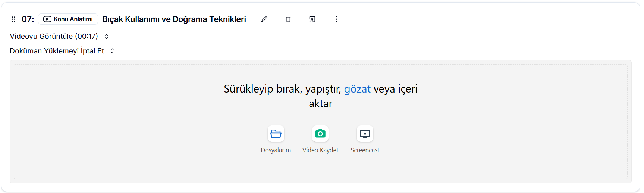
Task: Click the Dosyalarım text label
Action: click(276, 150)
